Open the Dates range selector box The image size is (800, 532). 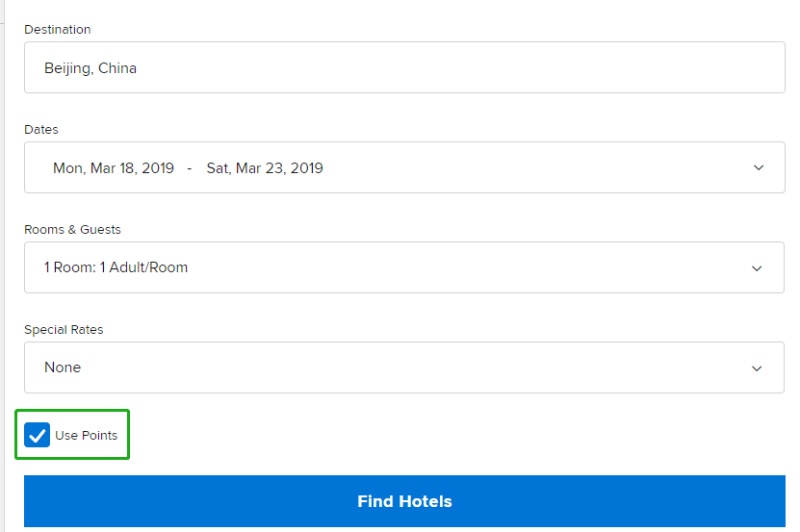pyautogui.click(x=405, y=167)
